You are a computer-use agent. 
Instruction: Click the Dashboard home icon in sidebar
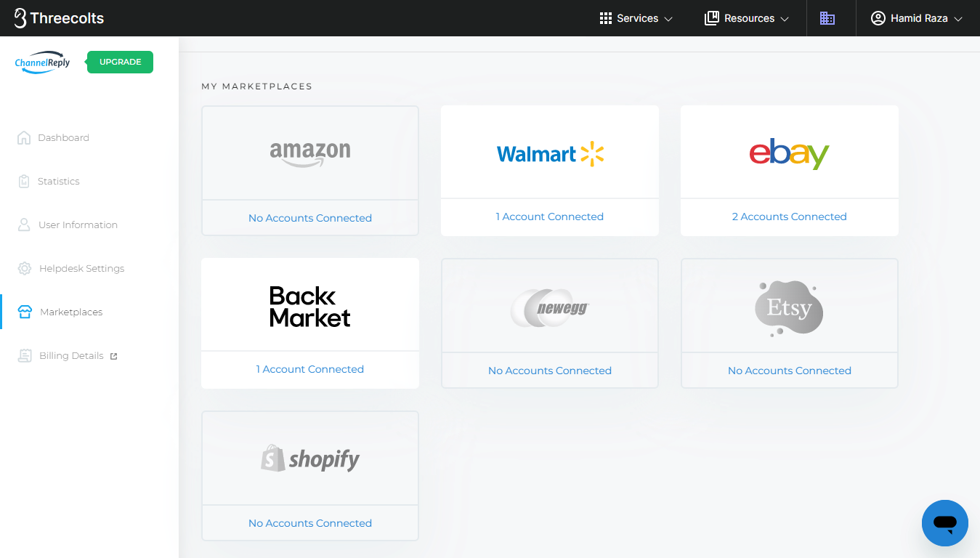pyautogui.click(x=24, y=138)
